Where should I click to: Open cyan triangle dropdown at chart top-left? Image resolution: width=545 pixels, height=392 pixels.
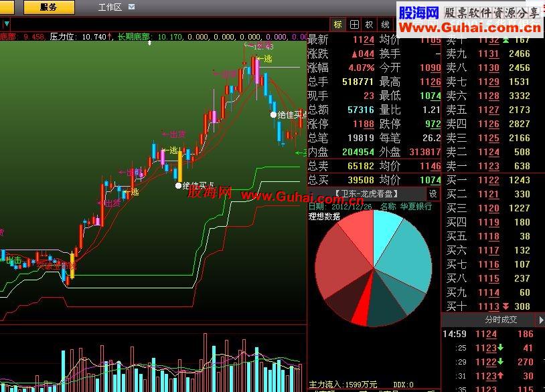7,24
